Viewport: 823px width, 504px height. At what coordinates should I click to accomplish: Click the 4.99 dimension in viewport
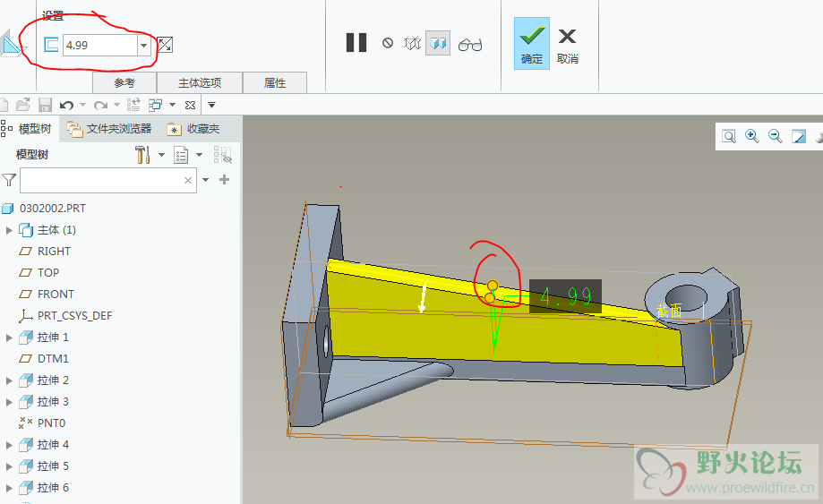pos(565,296)
